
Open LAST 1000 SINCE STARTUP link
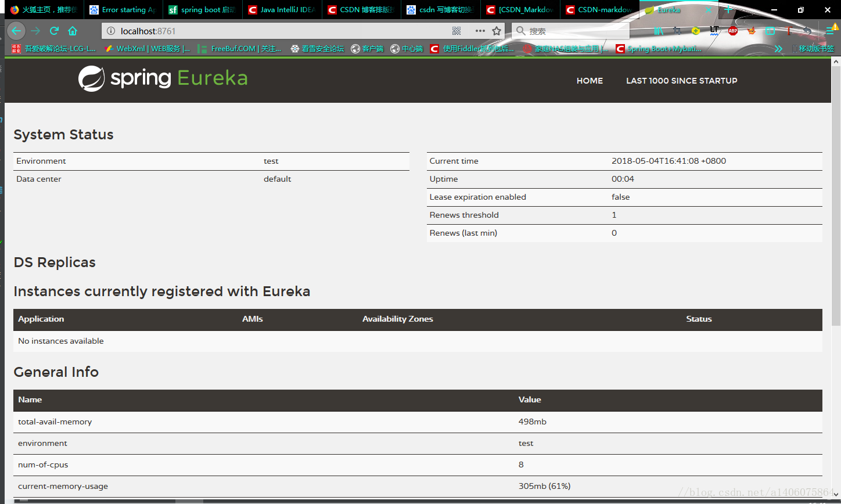click(x=681, y=81)
